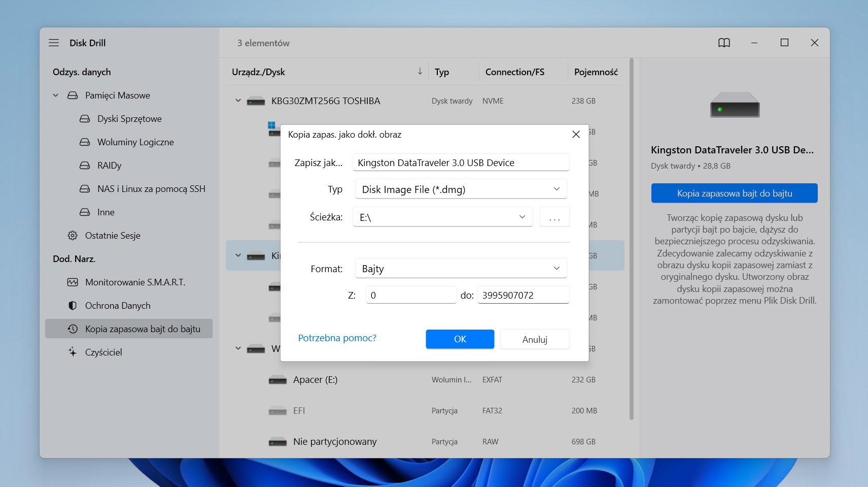Image resolution: width=868 pixels, height=487 pixels.
Task: Click the Z: start offset field
Action: click(411, 296)
